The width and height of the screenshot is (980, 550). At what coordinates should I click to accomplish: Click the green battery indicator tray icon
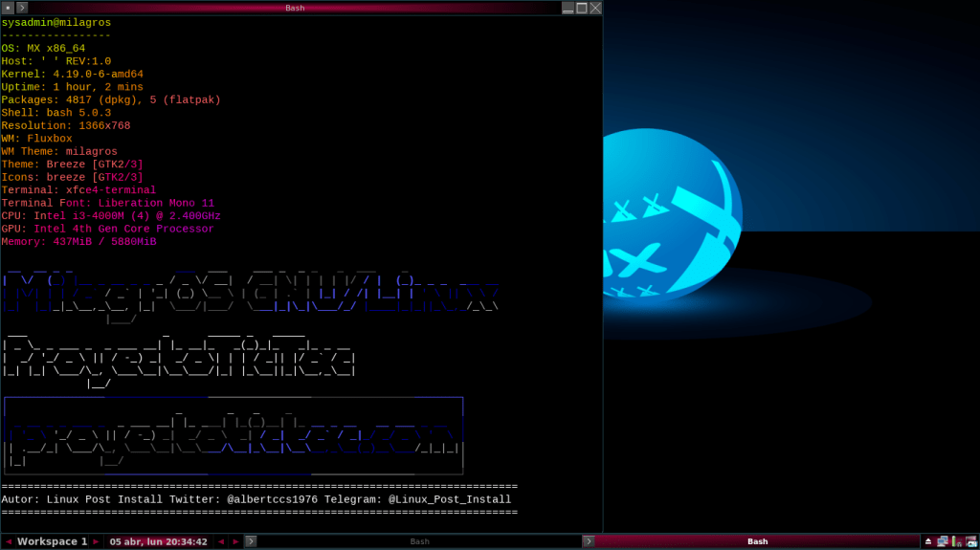coord(956,541)
